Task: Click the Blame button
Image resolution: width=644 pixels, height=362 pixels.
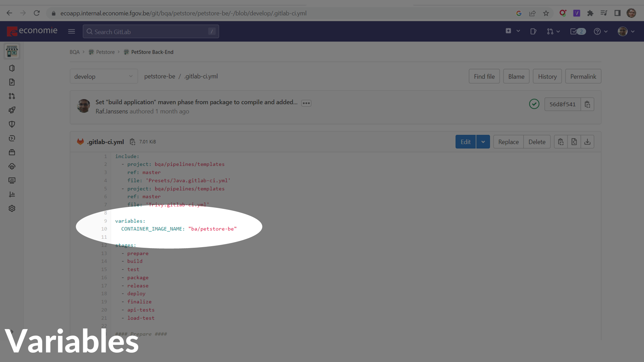Action: [516, 77]
